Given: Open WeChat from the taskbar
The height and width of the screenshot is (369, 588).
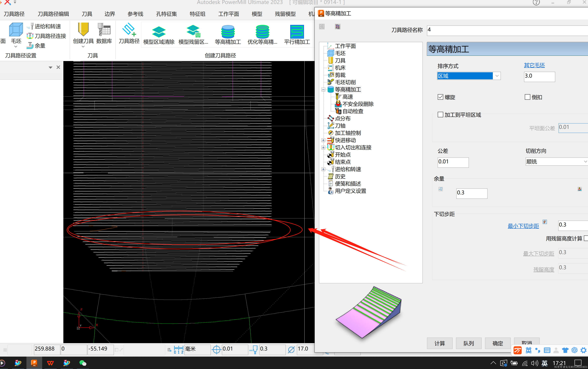Looking at the screenshot, I should pos(83,363).
